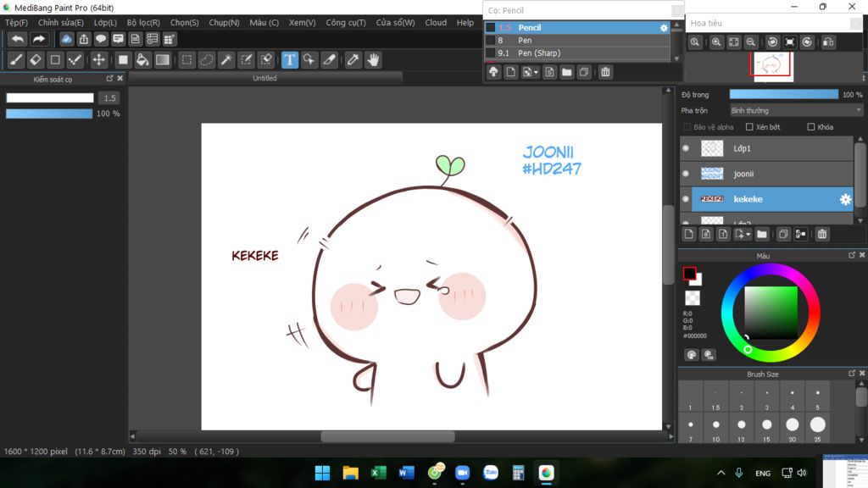Select the Lớp1 layer
The width and height of the screenshot is (868, 488).
point(772,148)
